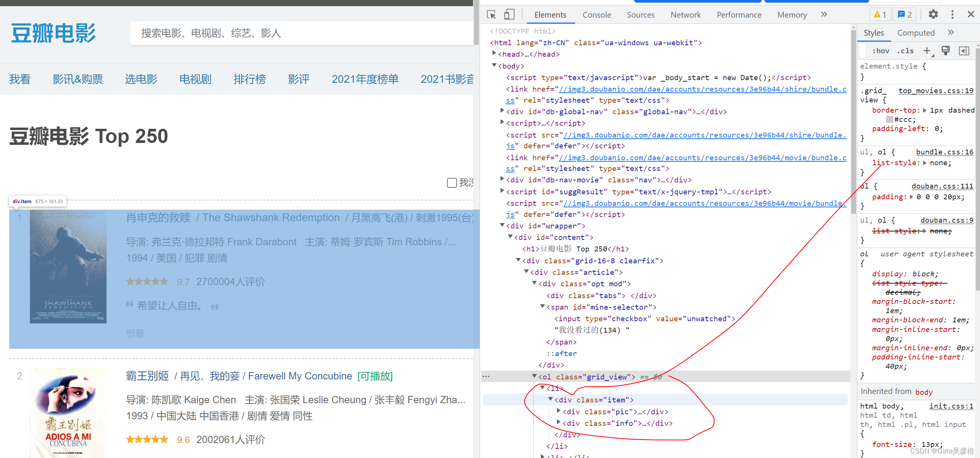Select the h1 Top 250 node
Image resolution: width=980 pixels, height=458 pixels.
[x=575, y=249]
